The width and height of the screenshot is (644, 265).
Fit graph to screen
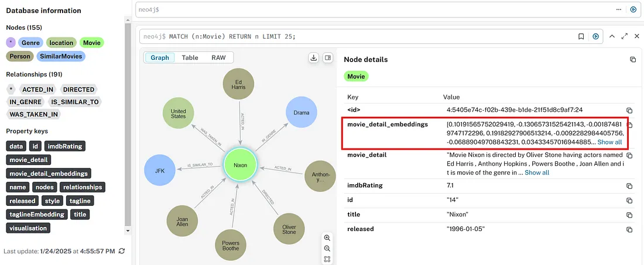pos(327,259)
